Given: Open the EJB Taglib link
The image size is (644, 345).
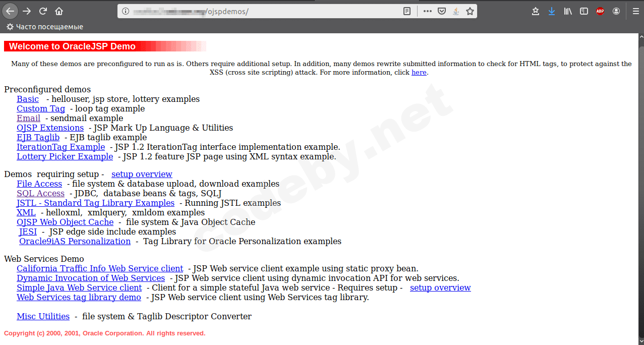Looking at the screenshot, I should pos(38,138).
